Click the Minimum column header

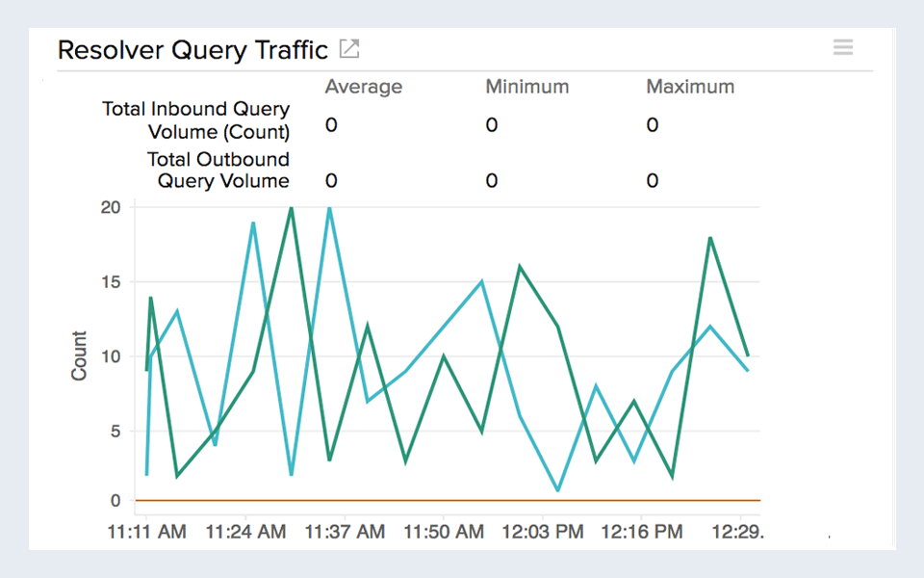click(526, 87)
